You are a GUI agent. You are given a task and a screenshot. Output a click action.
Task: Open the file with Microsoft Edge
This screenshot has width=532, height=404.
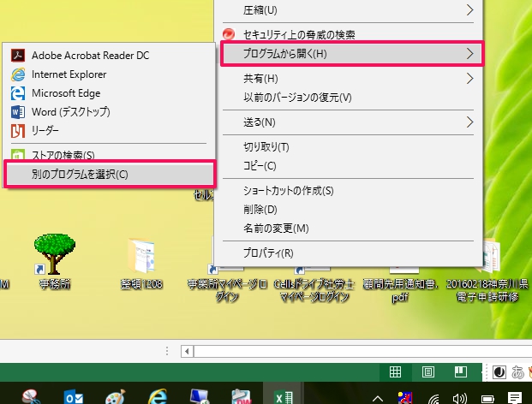(109, 93)
